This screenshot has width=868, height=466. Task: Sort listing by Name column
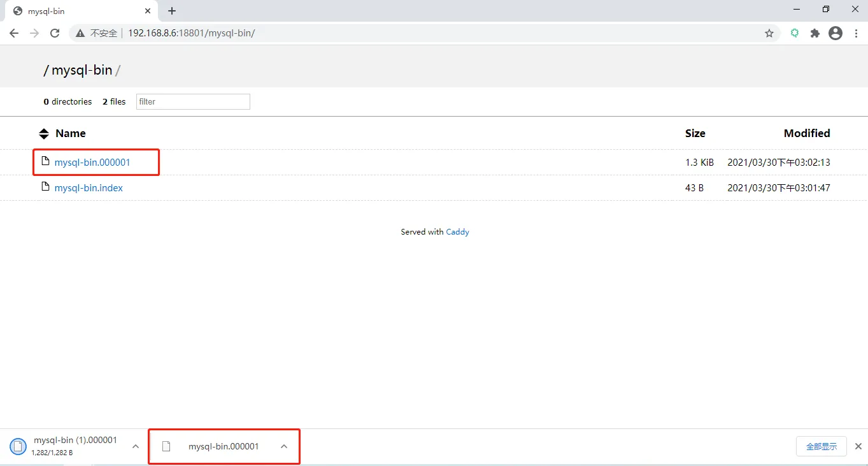point(71,133)
